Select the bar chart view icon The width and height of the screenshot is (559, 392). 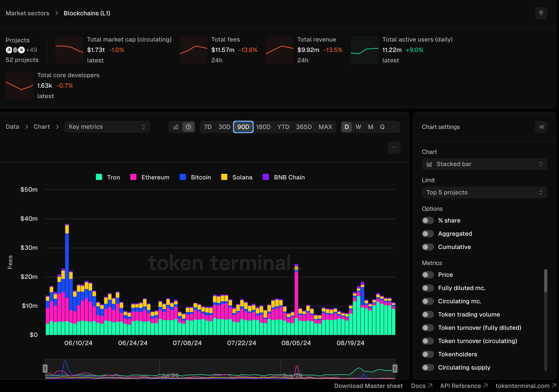pos(176,127)
